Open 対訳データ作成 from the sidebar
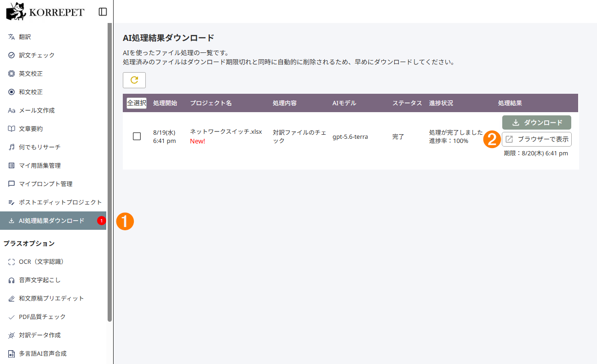Screen dimensions: 597x364 (x=53, y=335)
